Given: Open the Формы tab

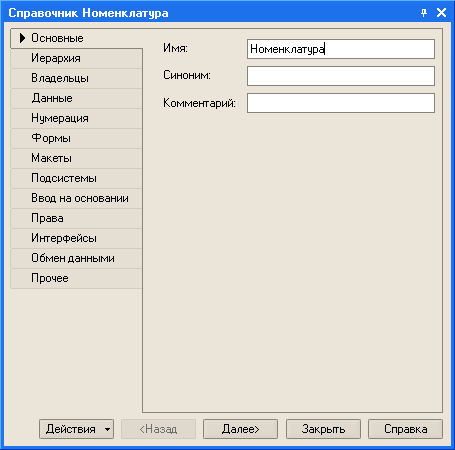Looking at the screenshot, I should coord(77,138).
